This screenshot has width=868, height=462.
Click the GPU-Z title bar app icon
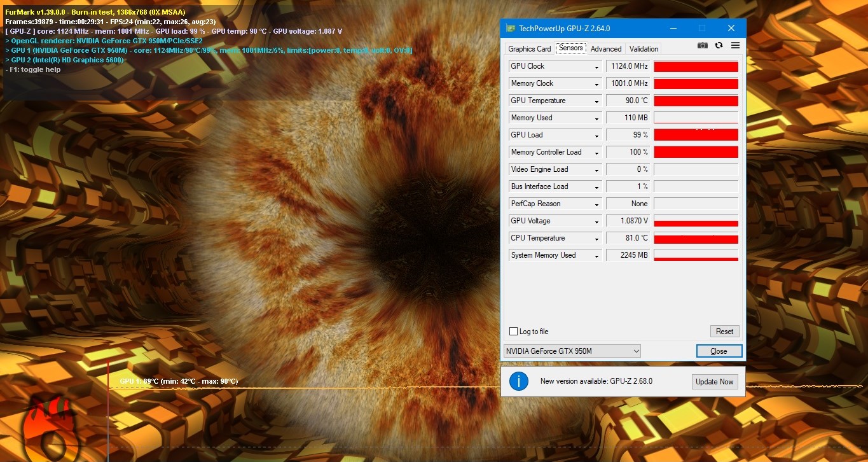point(510,28)
